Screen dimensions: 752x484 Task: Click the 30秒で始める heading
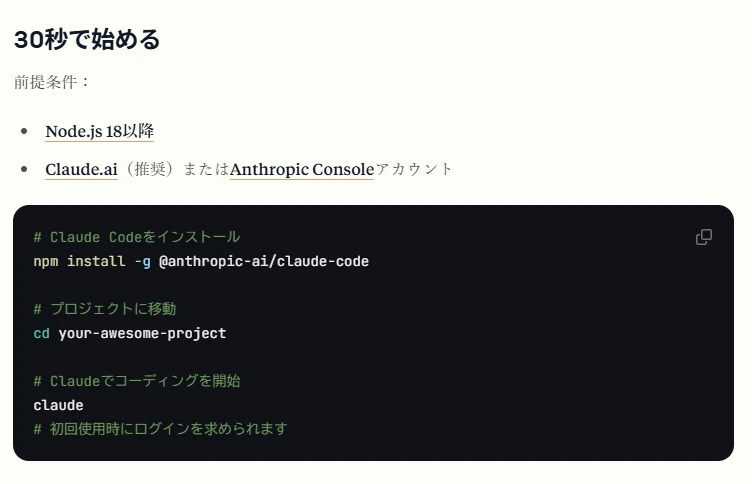coord(87,40)
